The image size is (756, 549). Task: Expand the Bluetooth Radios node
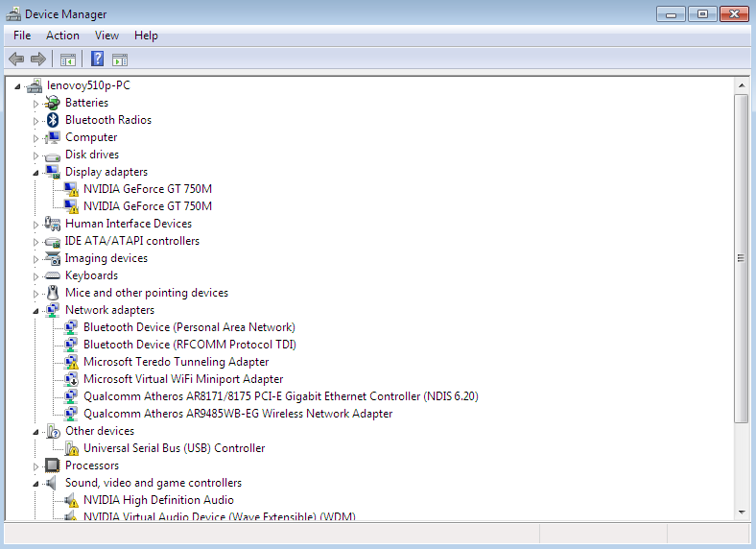(x=35, y=121)
